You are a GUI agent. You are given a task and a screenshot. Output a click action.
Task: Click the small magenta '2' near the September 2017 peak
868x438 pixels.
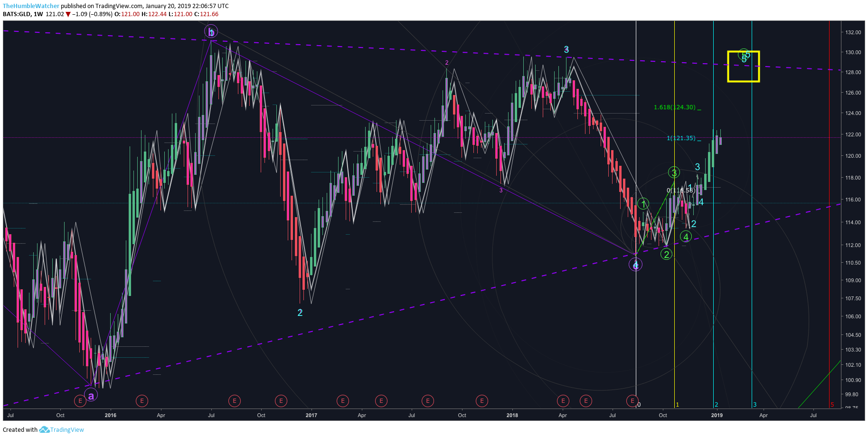point(447,63)
